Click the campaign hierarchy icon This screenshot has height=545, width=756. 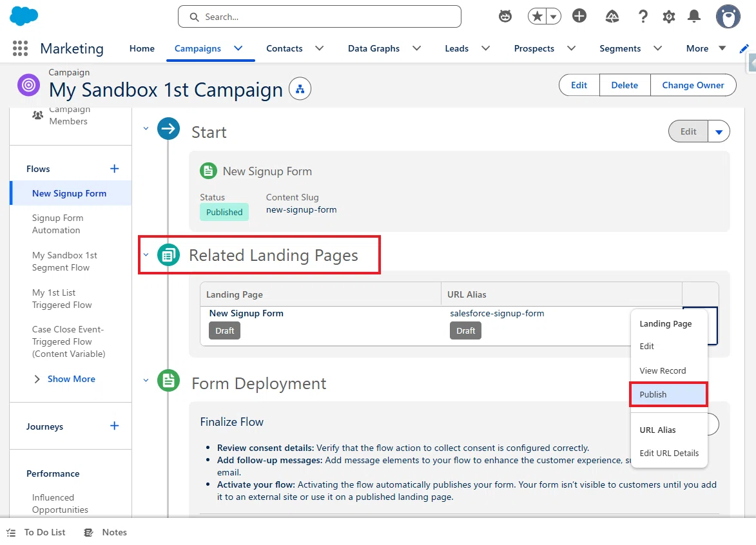tap(300, 89)
